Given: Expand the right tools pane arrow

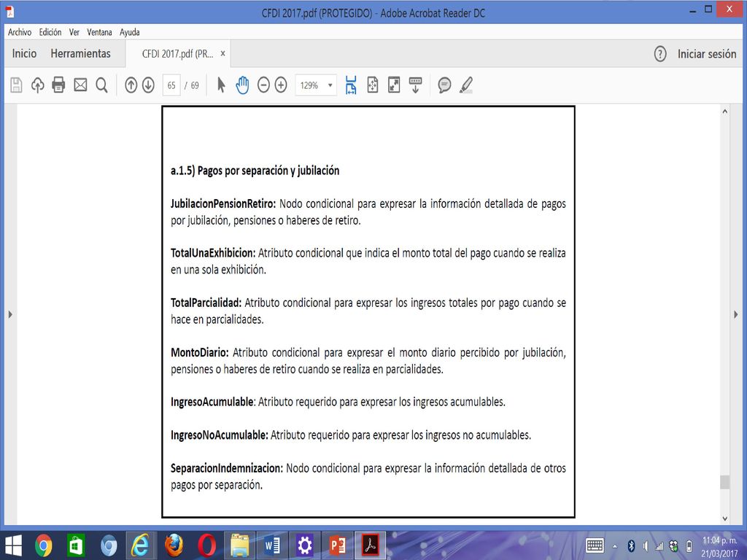Looking at the screenshot, I should click(x=736, y=314).
